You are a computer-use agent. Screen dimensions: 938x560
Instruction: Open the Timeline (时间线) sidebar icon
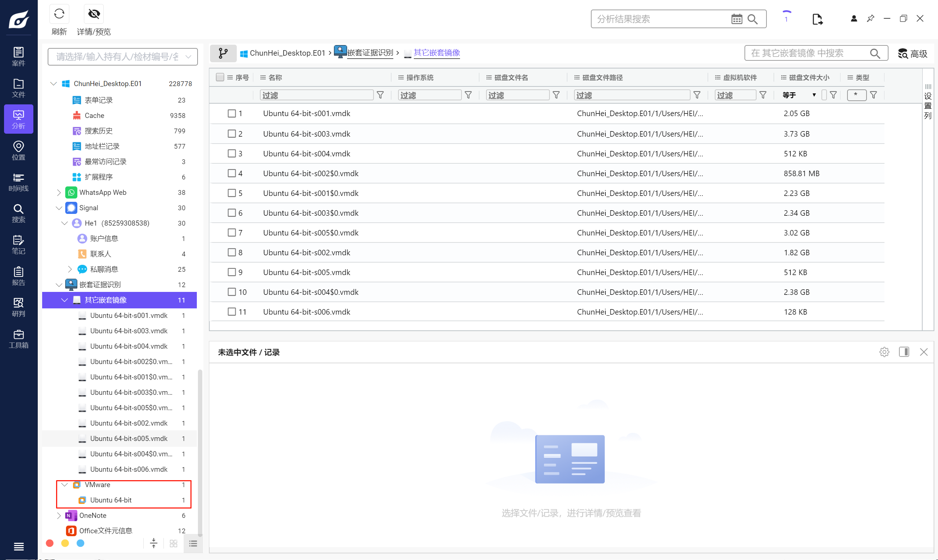[18, 182]
